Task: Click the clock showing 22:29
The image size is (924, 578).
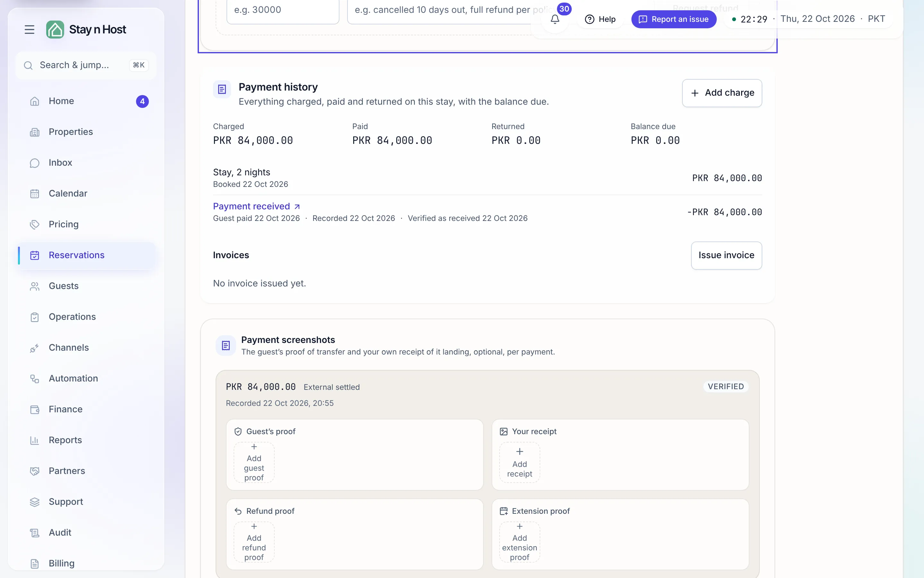Action: [x=754, y=19]
